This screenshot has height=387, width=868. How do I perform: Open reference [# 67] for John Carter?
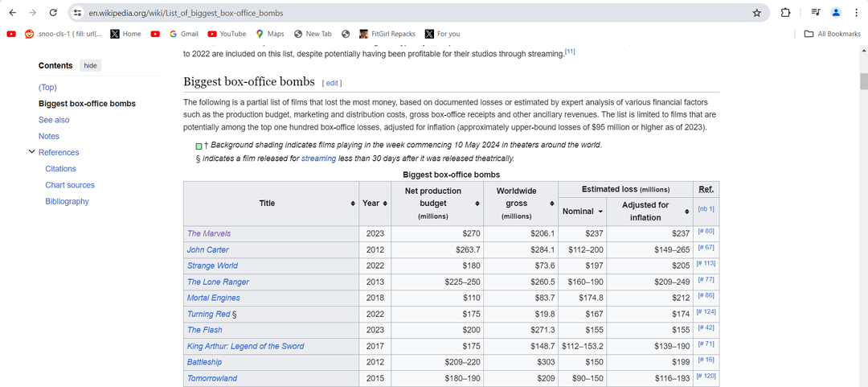(706, 247)
